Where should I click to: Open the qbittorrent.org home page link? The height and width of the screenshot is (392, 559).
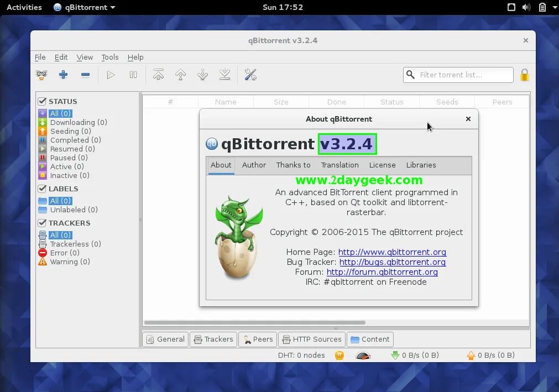[392, 252]
